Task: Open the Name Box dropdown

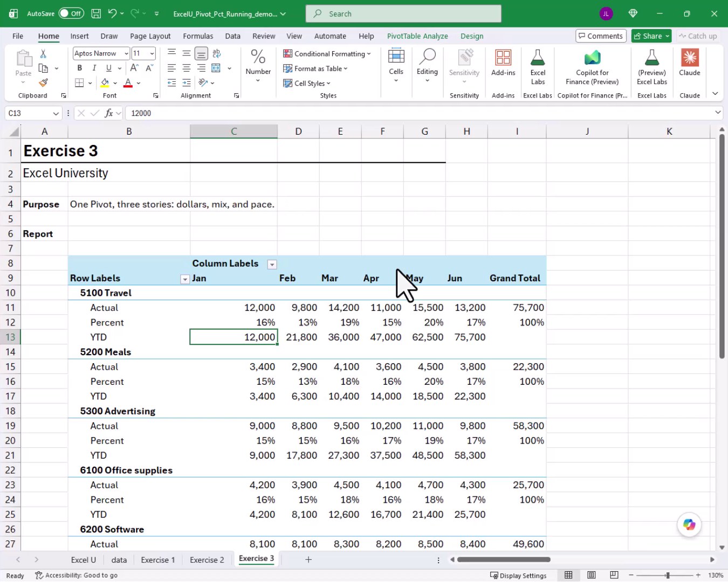Action: pyautogui.click(x=56, y=113)
